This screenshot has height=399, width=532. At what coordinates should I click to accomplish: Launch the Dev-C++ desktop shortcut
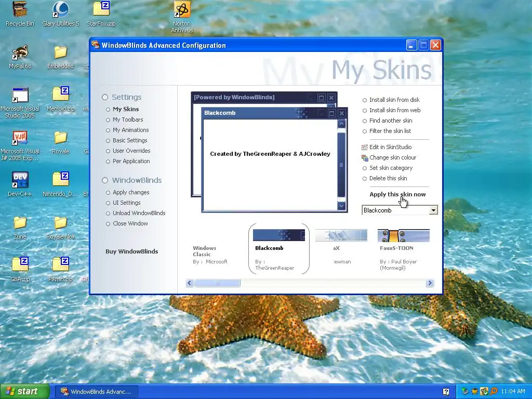tap(20, 184)
